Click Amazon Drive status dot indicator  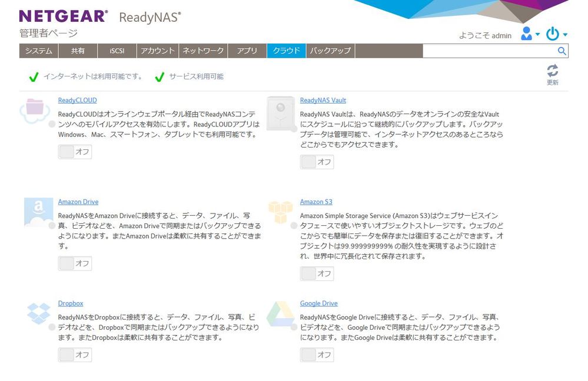tap(52, 226)
